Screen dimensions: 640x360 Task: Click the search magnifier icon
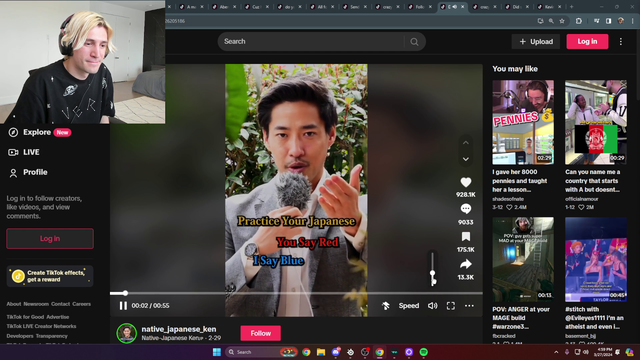(414, 42)
